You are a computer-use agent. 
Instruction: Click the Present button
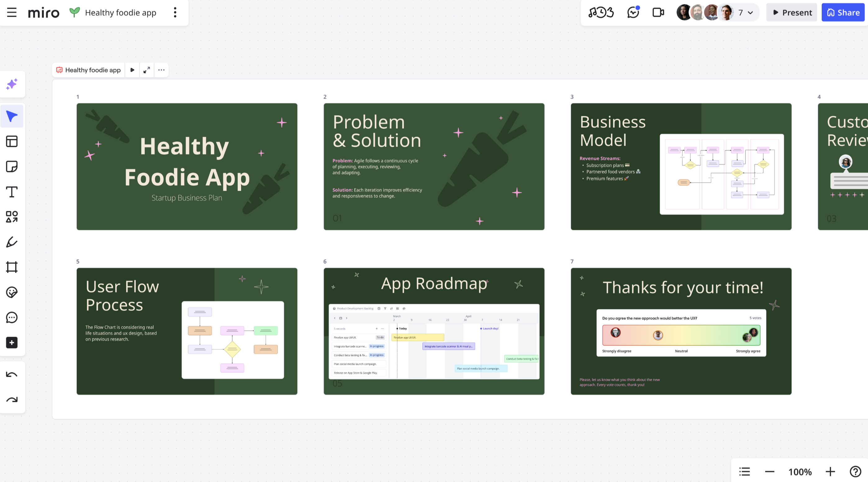(x=792, y=12)
